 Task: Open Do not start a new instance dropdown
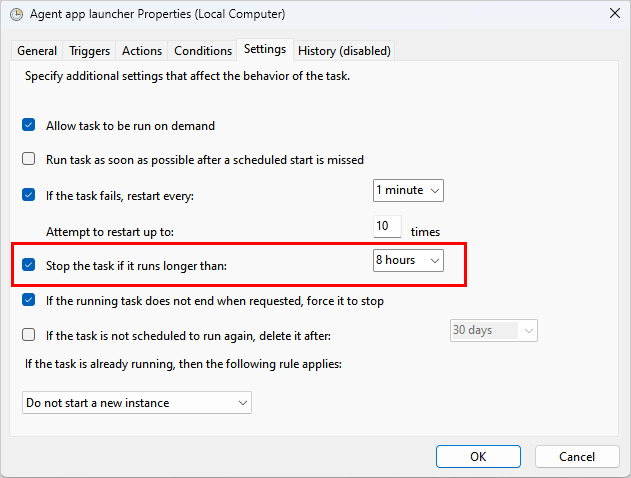pos(137,403)
